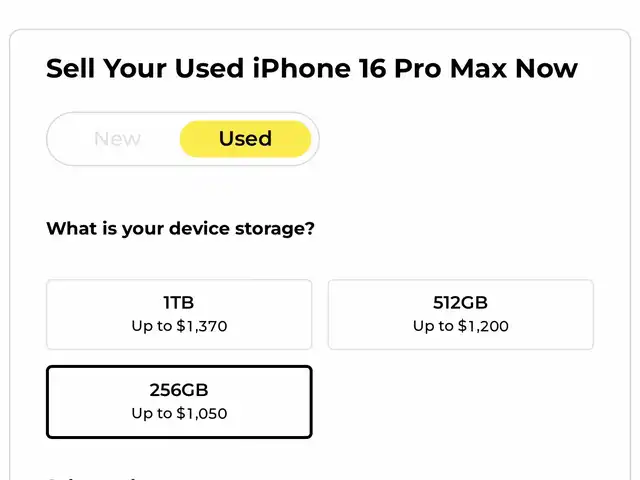Tap the yellow Used pill
Screen dimensions: 640x480
pos(245,139)
